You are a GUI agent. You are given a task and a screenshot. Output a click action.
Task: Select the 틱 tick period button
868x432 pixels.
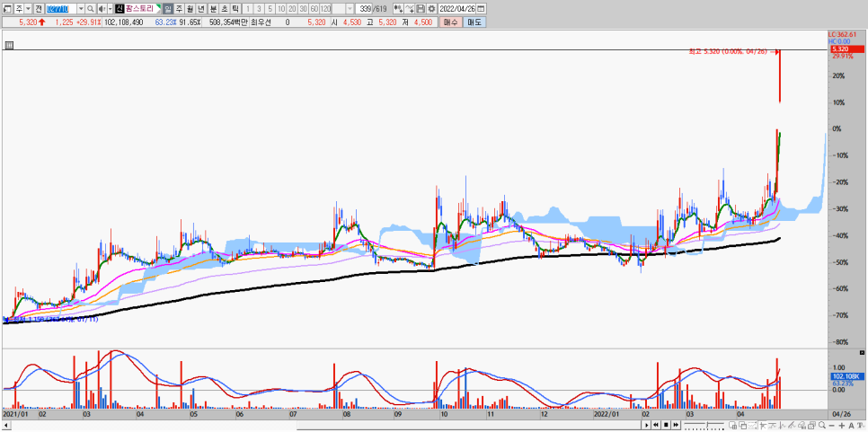[x=235, y=9]
